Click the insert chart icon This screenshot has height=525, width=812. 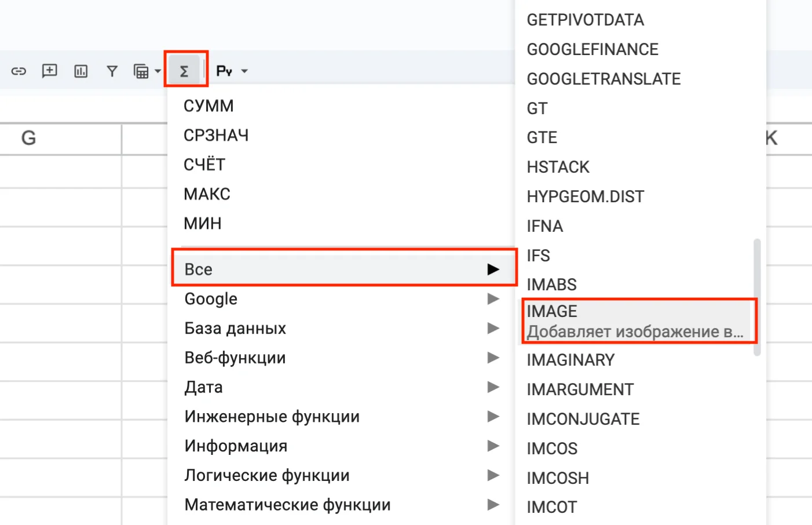[81, 71]
